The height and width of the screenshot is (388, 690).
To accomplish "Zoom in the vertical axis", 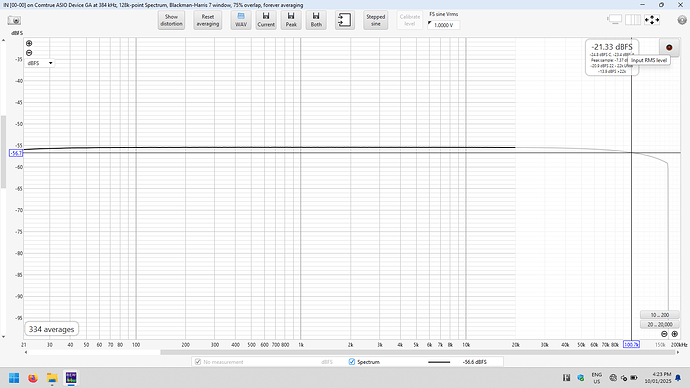I will 29,43.
